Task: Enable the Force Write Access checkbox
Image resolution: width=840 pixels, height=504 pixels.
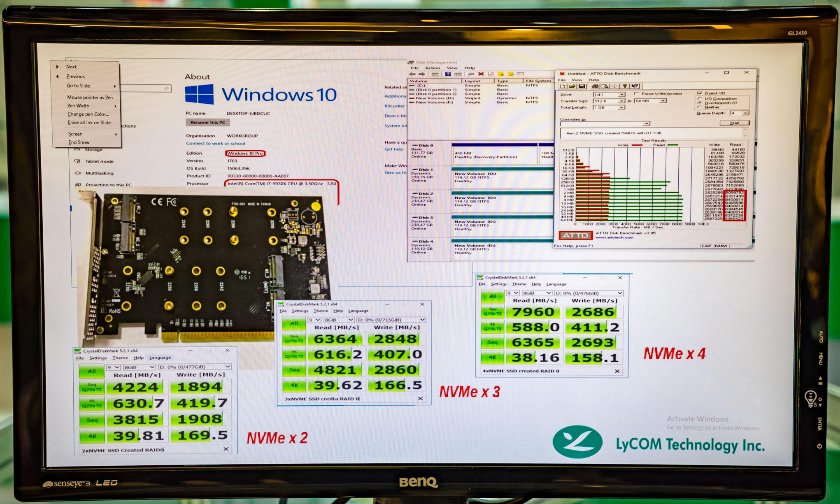Action: coord(637,94)
